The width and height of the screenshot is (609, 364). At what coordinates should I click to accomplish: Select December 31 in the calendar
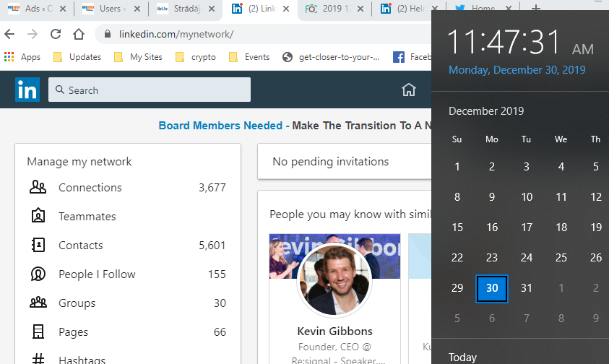527,288
